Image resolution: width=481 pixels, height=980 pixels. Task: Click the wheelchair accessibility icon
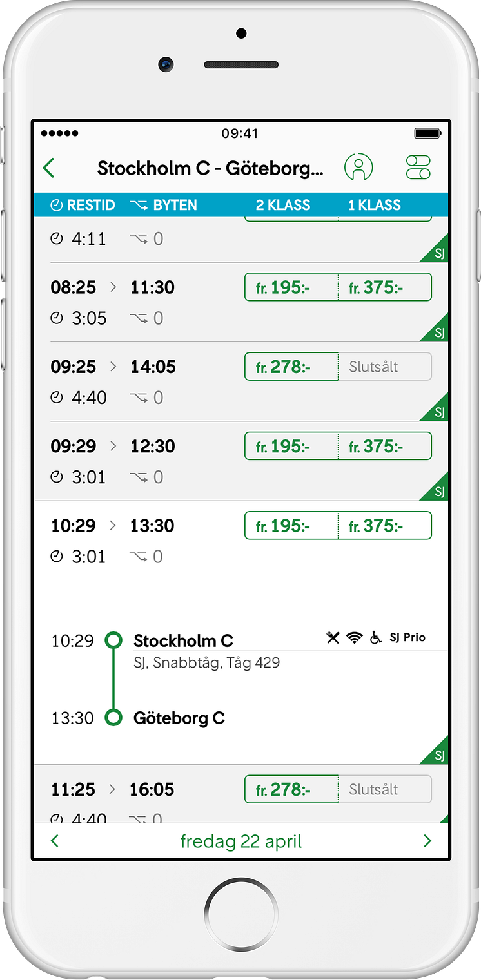375,638
